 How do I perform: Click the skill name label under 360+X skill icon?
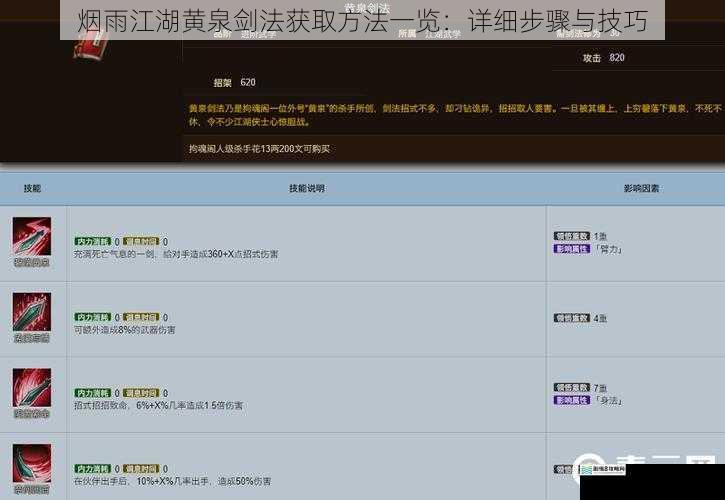tap(32, 262)
